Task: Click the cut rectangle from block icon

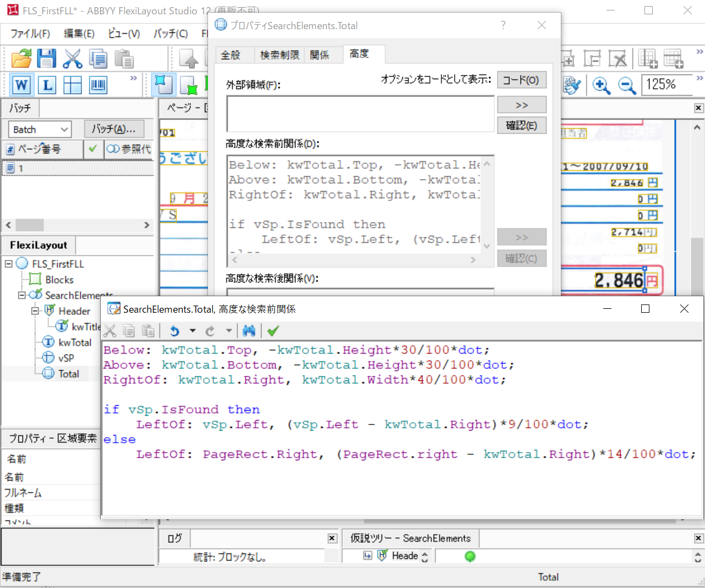Action: coord(592,58)
